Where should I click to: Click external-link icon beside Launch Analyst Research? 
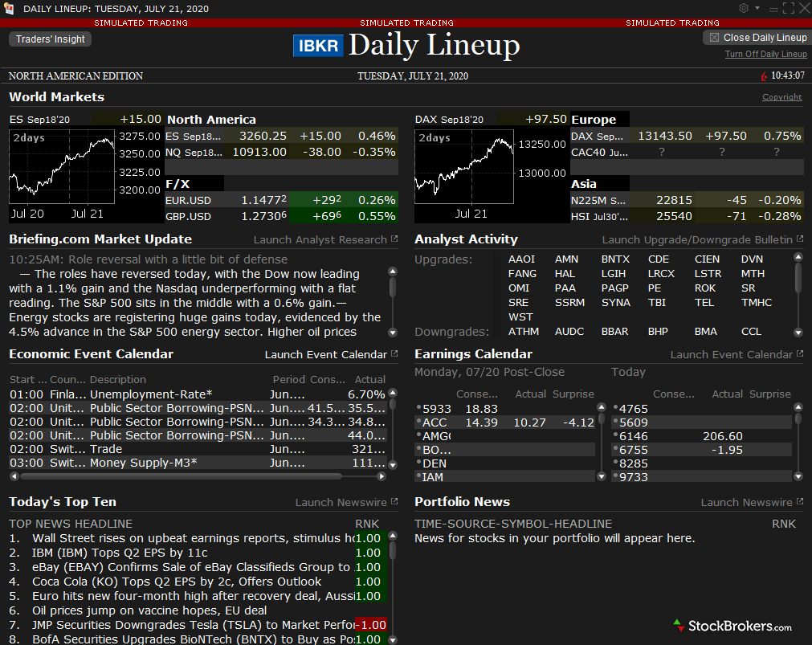pyautogui.click(x=393, y=239)
